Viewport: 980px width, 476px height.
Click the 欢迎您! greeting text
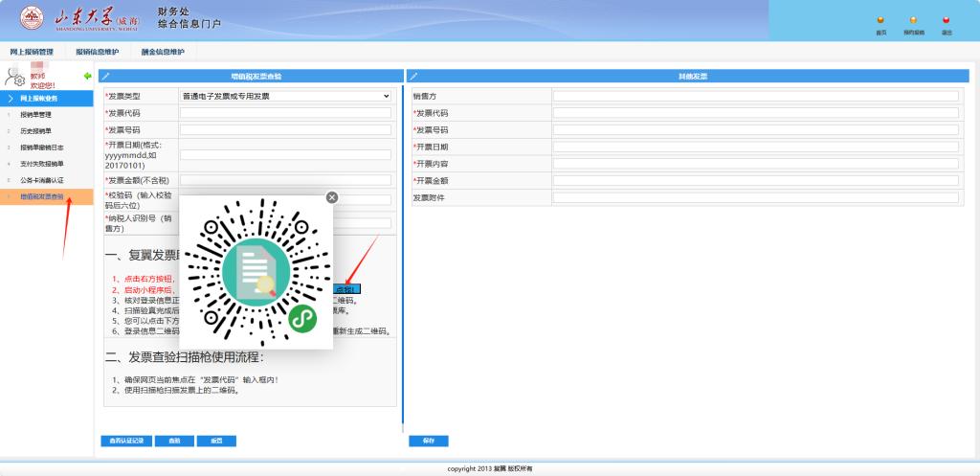pyautogui.click(x=42, y=85)
